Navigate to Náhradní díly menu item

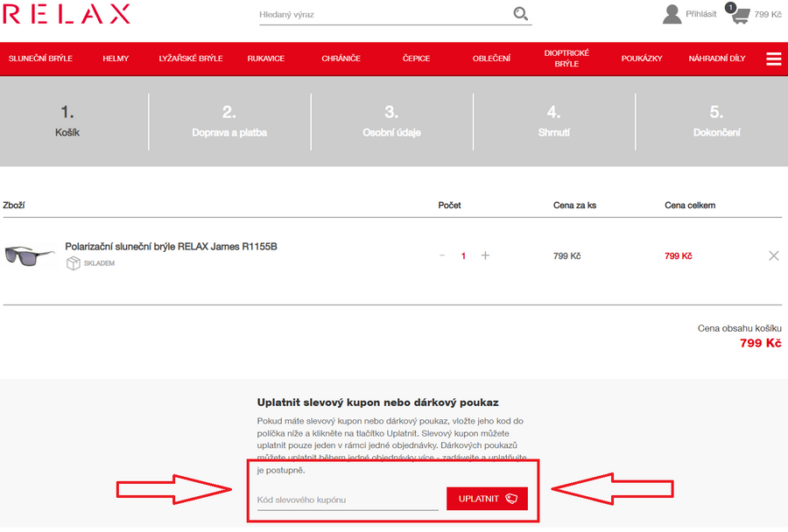pos(717,59)
